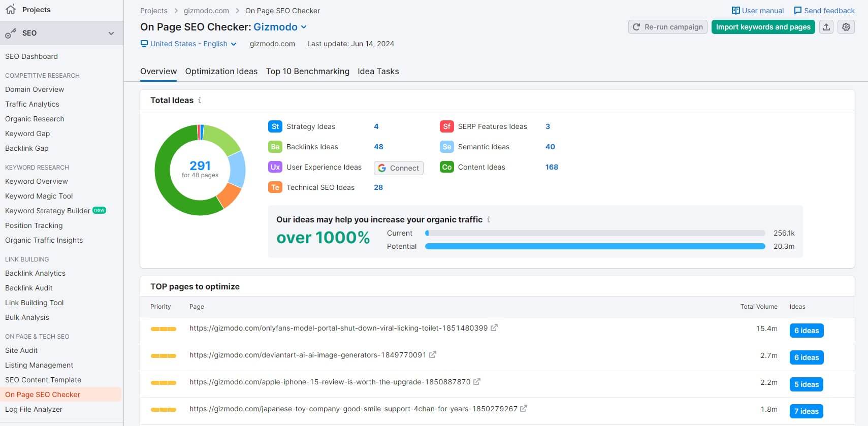Open the Top 10 Benchmarking tab
Image resolution: width=868 pixels, height=426 pixels.
308,72
